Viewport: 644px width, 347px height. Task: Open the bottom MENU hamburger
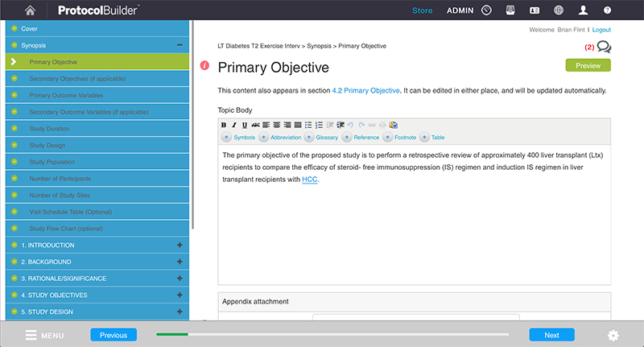coord(44,335)
